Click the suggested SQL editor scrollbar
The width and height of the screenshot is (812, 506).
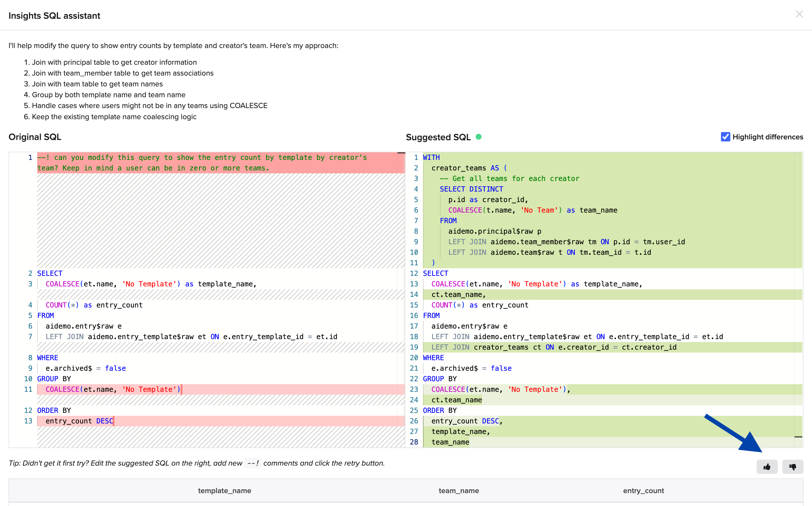[798, 300]
